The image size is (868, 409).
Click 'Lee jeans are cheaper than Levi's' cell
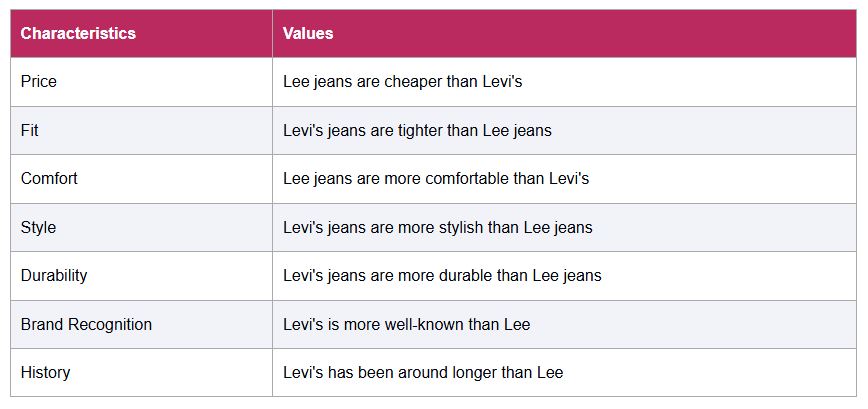[402, 81]
